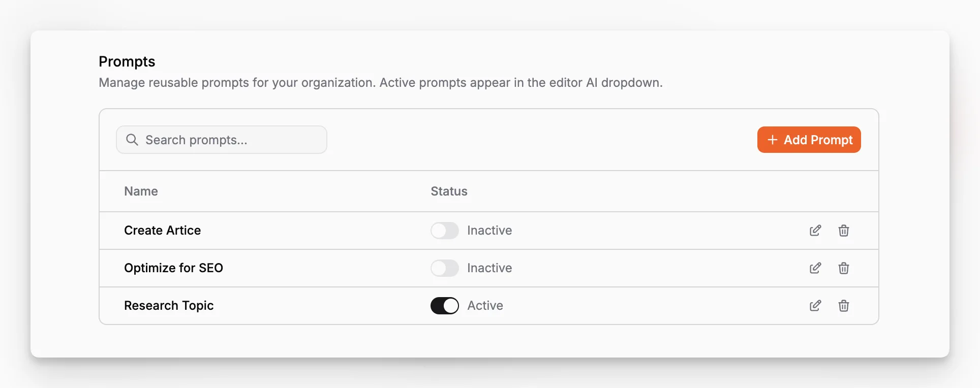Disable the Research Topic prompt toggle
Screen dimensions: 980x388
coord(445,306)
